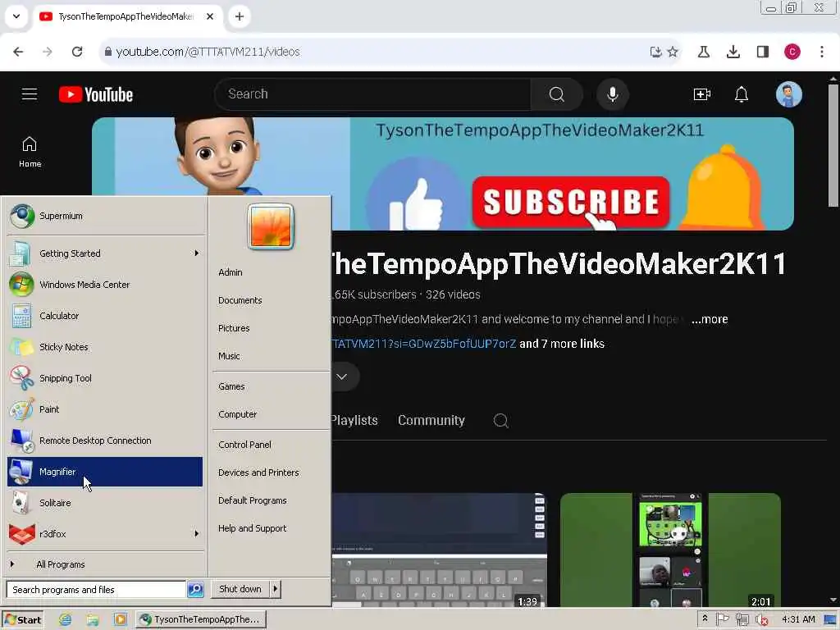This screenshot has height=630, width=840.
Task: Search within the channel magnifier
Action: tap(501, 421)
